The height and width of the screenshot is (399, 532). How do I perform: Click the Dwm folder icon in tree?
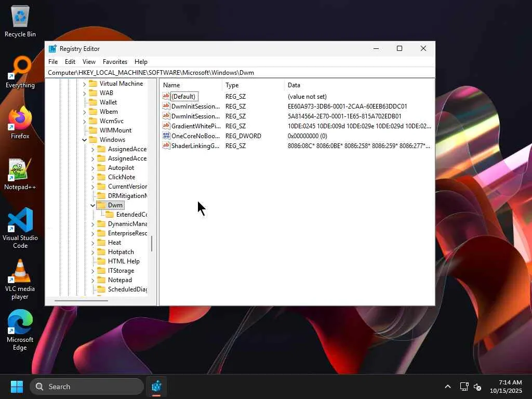pos(101,205)
